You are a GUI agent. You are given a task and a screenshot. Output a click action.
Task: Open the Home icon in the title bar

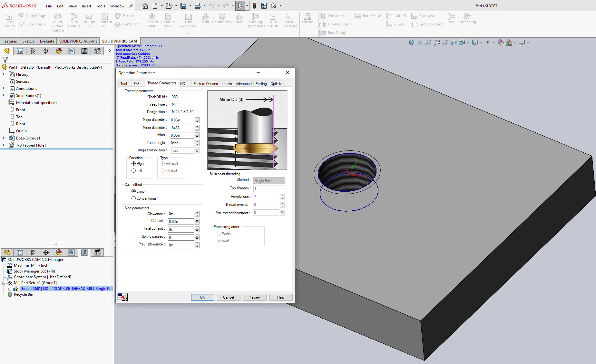pyautogui.click(x=145, y=6)
